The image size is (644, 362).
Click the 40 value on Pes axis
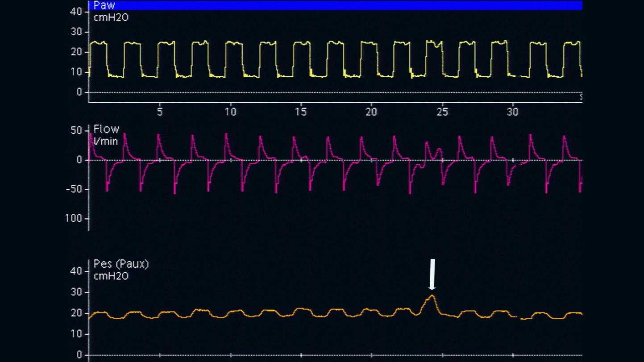76,271
